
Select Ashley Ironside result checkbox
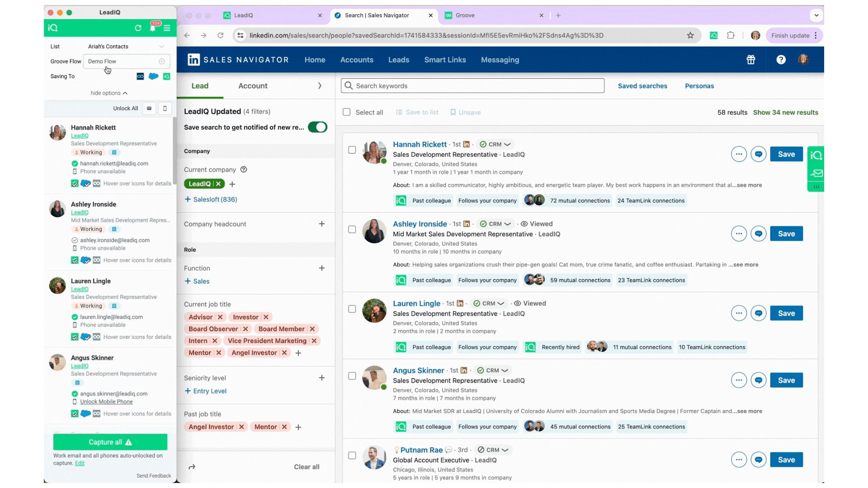pyautogui.click(x=352, y=230)
